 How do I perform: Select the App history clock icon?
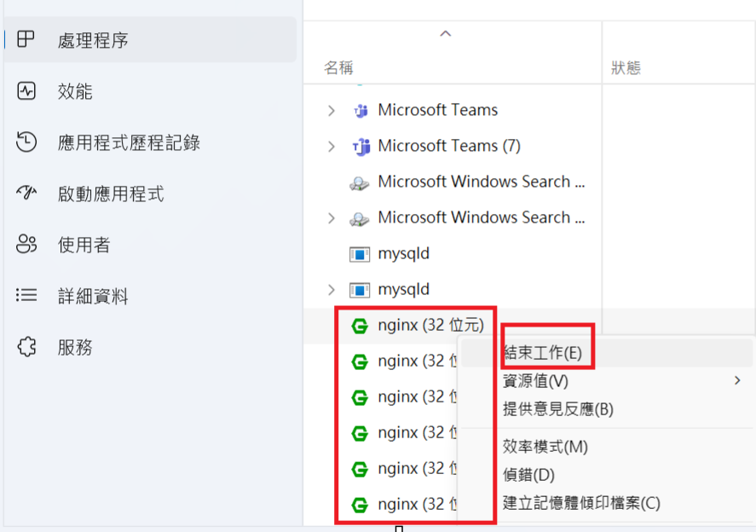[x=26, y=142]
